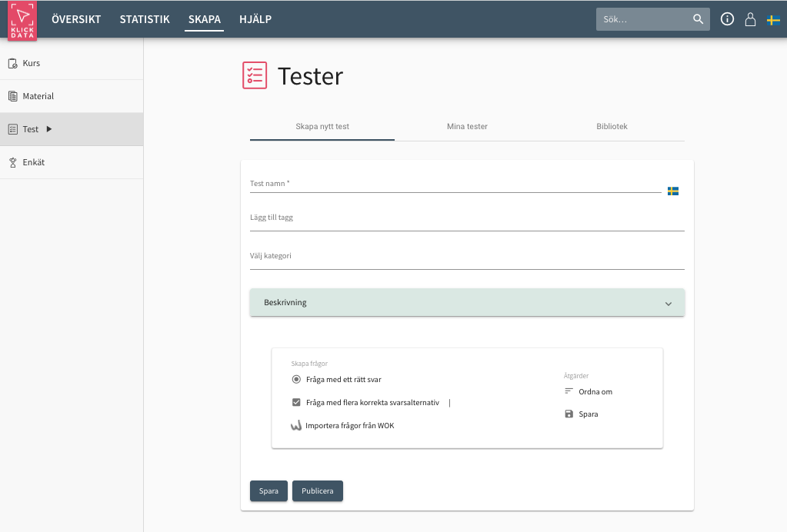Click the Spara floppy disk icon
Screen dimensions: 787x532
569,414
